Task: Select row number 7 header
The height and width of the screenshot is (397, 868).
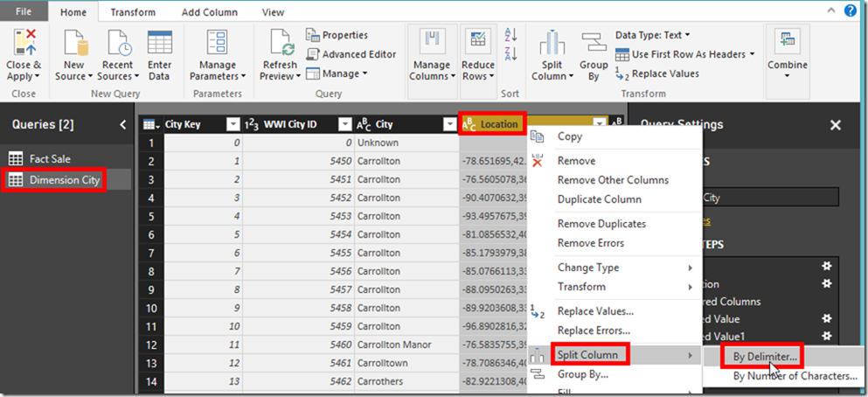Action: 152,253
